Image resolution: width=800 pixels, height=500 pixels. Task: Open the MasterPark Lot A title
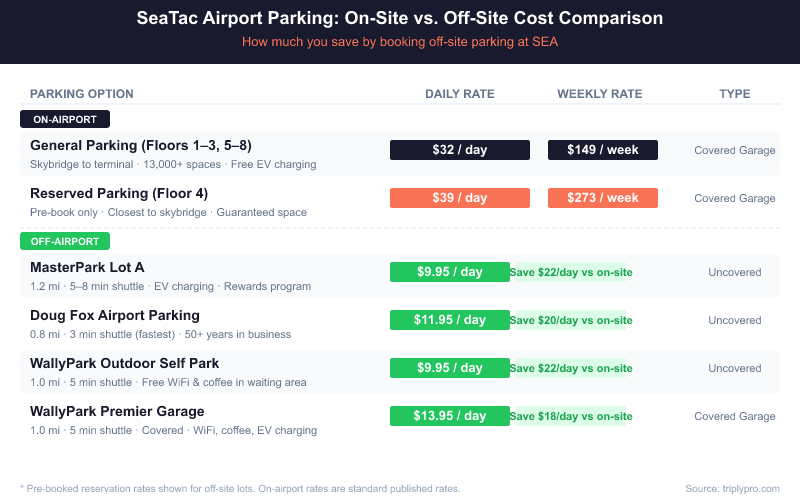pos(87,267)
